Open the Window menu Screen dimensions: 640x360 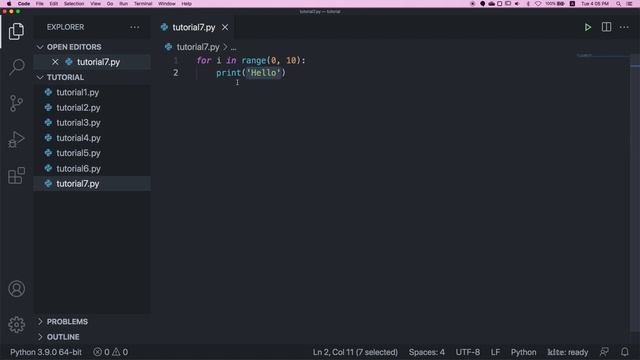[x=167, y=4]
